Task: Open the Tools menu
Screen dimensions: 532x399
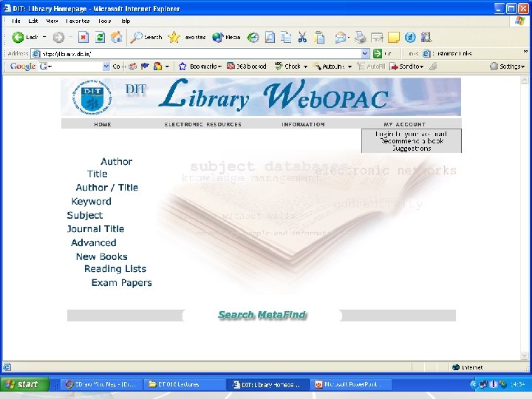Action: 104,21
